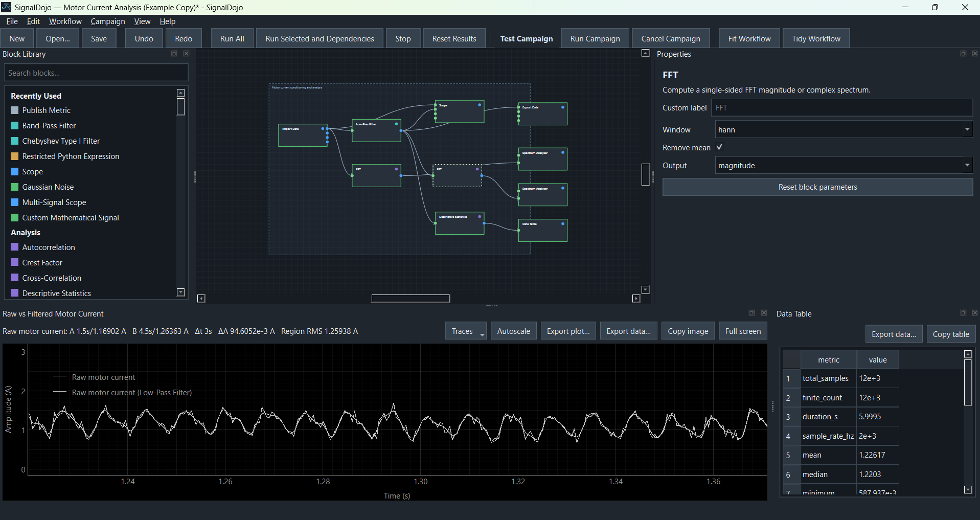Click Full screen button
Viewport: 980px width, 520px height.
click(743, 331)
